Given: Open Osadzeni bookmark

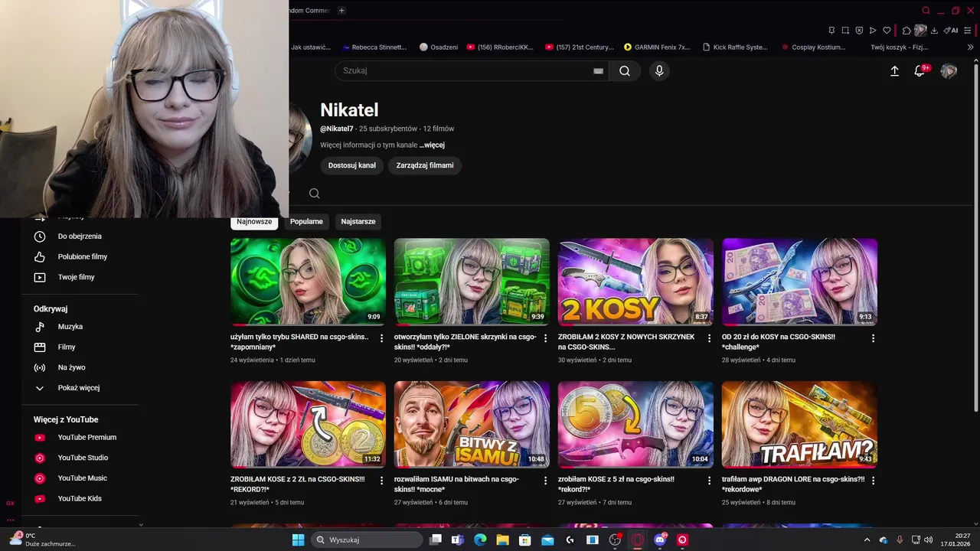Looking at the screenshot, I should tap(439, 47).
